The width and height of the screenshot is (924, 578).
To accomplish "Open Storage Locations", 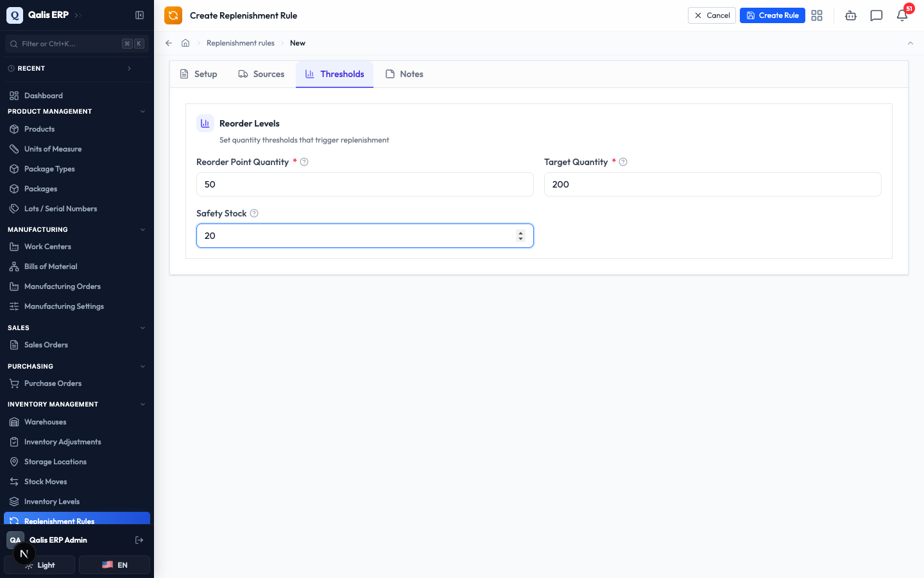I will 77,462.
